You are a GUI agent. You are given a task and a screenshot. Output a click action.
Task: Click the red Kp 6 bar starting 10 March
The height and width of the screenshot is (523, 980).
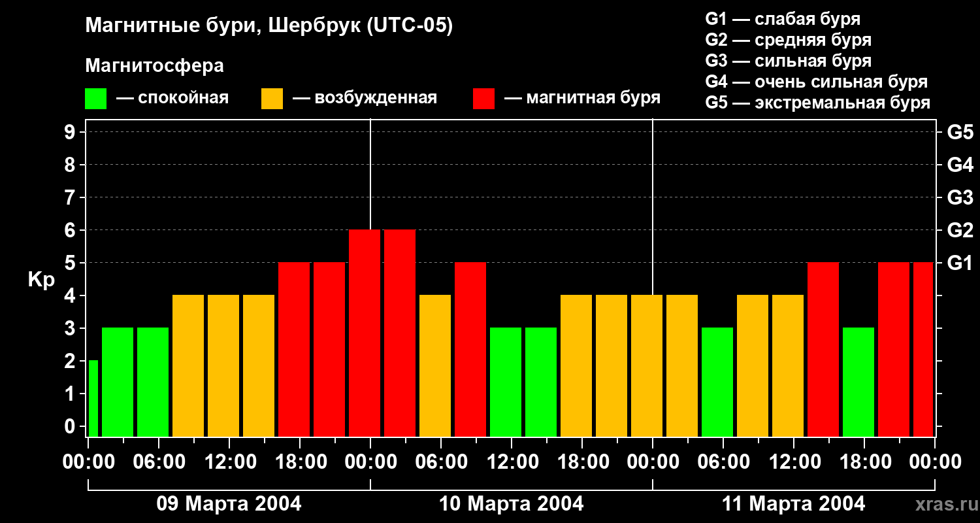(x=400, y=333)
